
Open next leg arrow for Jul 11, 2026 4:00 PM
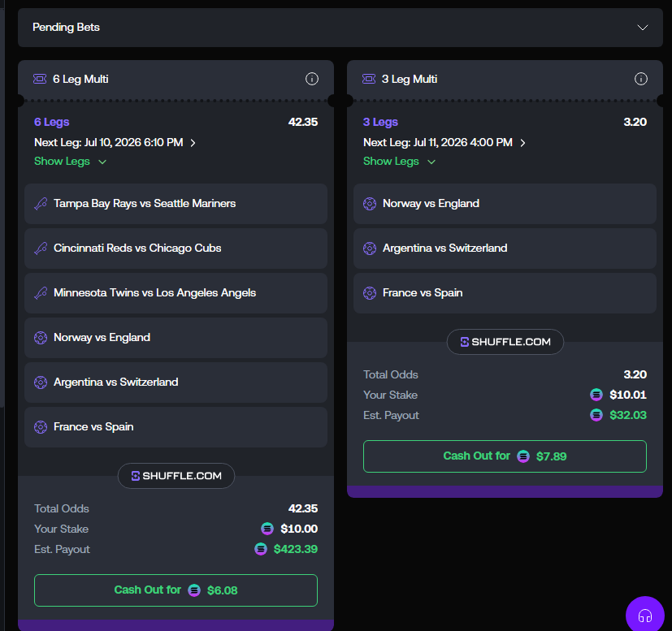click(522, 143)
